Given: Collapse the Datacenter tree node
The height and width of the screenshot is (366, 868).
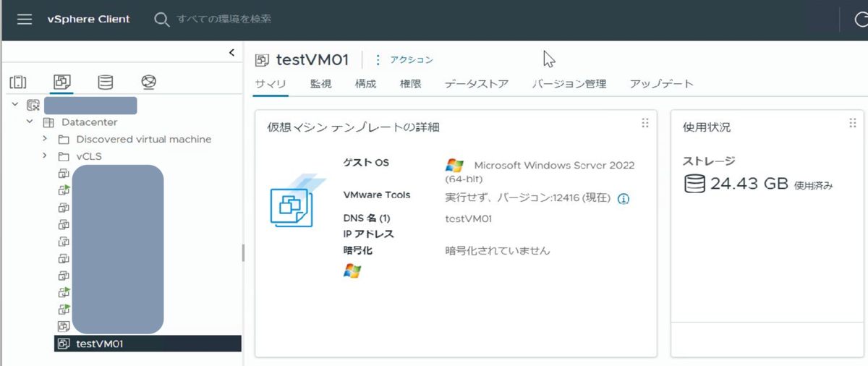Looking at the screenshot, I should (30, 122).
